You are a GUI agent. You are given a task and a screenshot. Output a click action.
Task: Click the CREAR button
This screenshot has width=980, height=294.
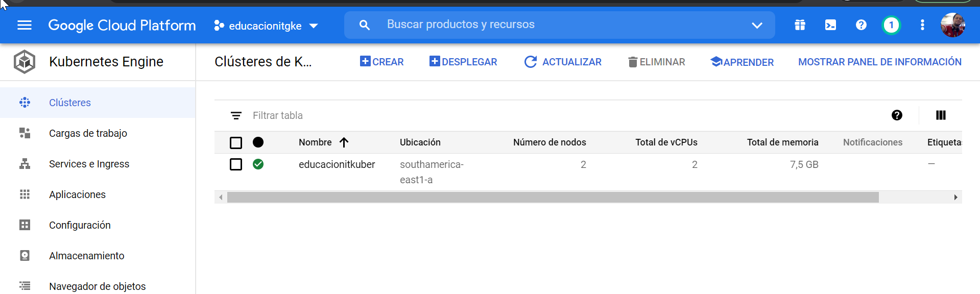coord(381,62)
